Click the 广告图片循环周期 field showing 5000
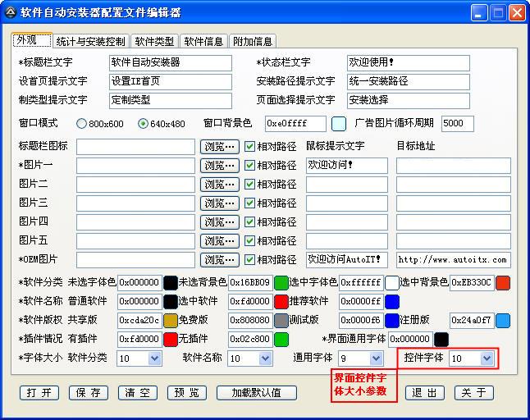This screenshot has width=530, height=420. (458, 124)
